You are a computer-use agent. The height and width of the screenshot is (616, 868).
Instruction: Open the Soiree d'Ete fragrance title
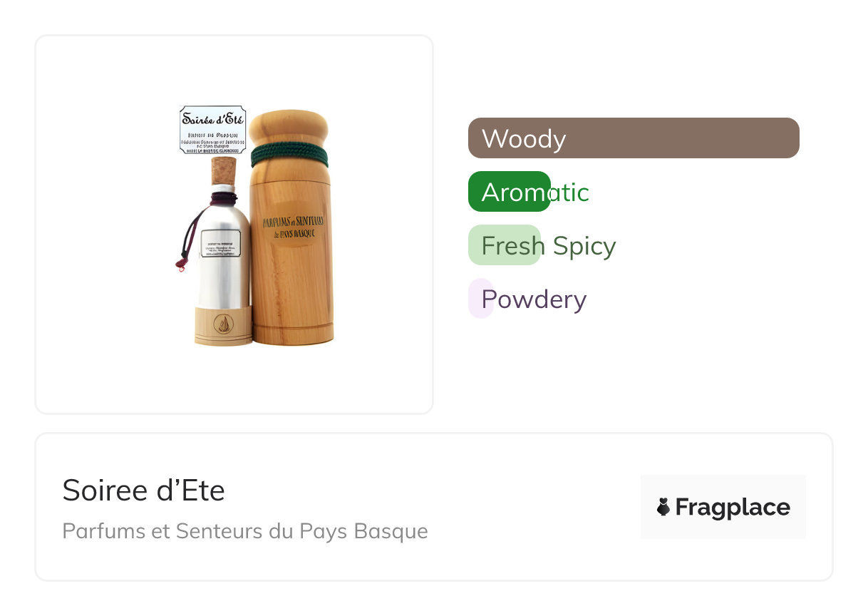pyautogui.click(x=143, y=491)
